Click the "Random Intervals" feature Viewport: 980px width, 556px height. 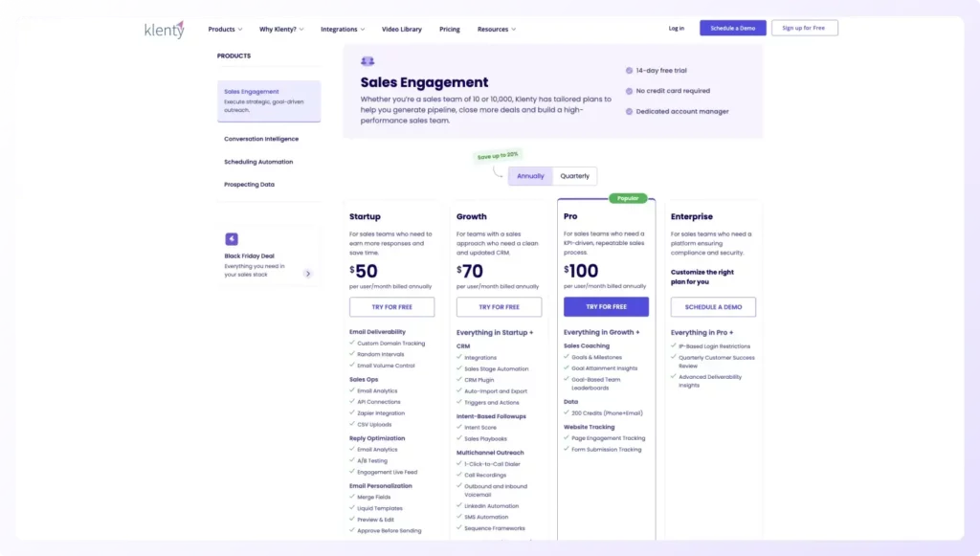[x=381, y=354]
